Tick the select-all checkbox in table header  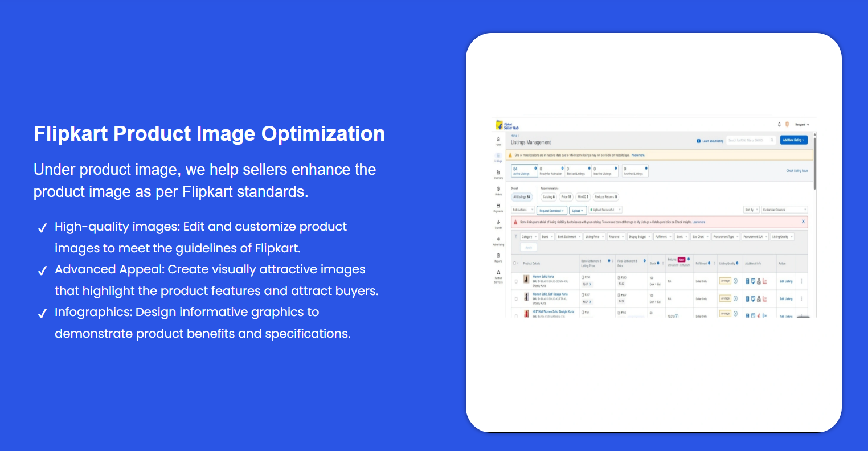pos(515,263)
